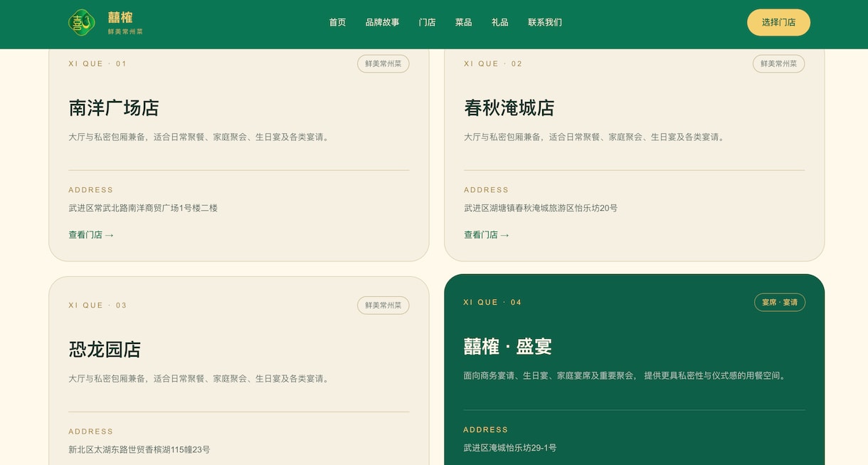Click address 新北区太湖东路世贸香槟湖115幢23号
Viewport: 868px width, 465px height.
coord(139,449)
